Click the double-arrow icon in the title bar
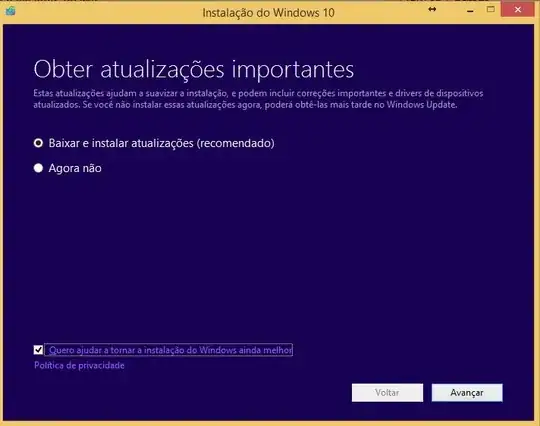Viewport: 540px width, 426px height. point(432,10)
